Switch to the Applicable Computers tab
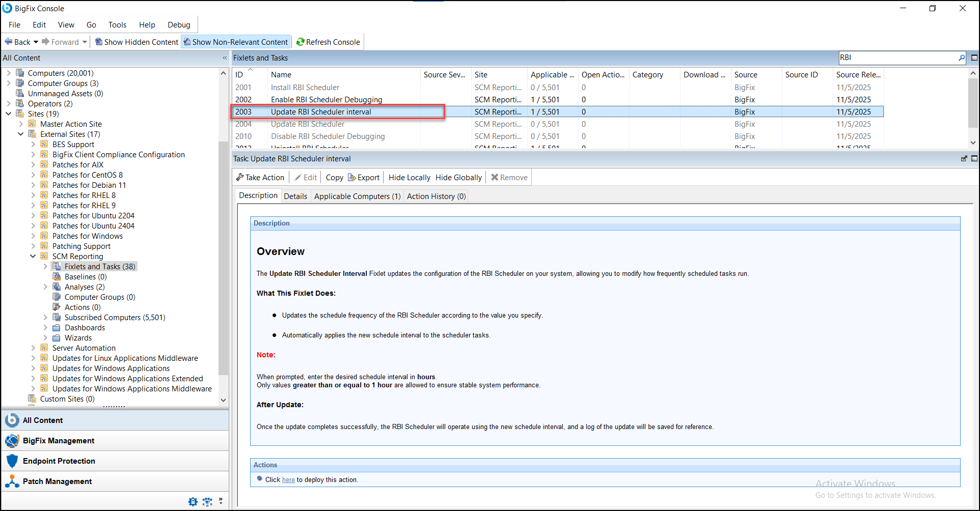The image size is (980, 511). tap(357, 196)
